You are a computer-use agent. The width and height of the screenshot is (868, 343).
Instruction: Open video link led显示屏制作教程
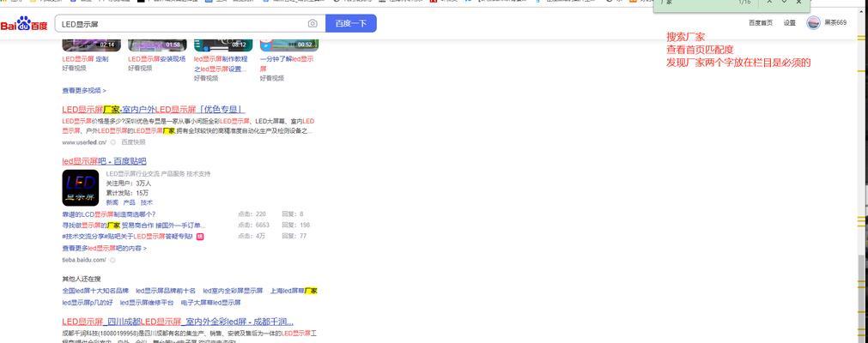(x=221, y=63)
